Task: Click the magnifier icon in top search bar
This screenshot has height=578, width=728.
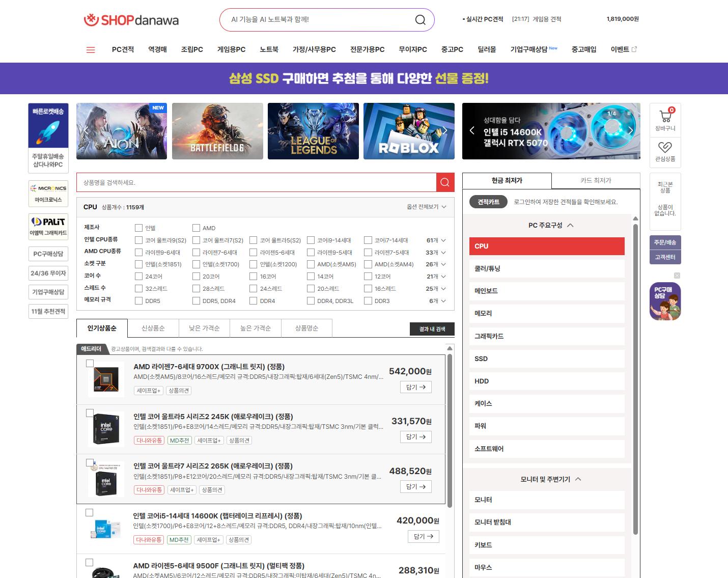Action: click(x=420, y=20)
